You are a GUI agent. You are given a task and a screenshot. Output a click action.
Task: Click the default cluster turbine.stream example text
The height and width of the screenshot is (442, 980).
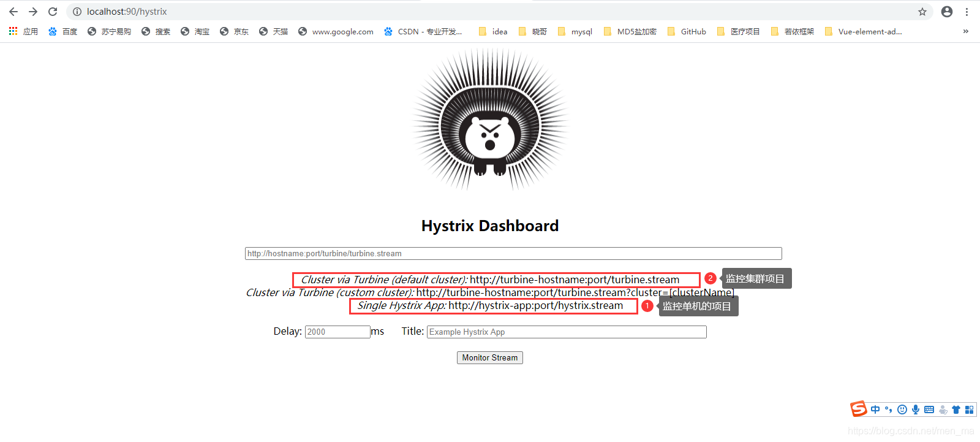click(x=490, y=280)
